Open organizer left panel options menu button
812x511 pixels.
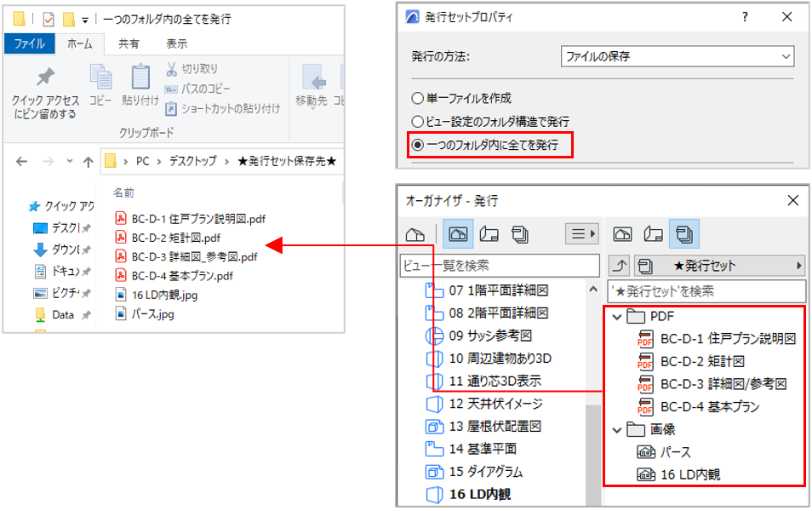click(582, 233)
